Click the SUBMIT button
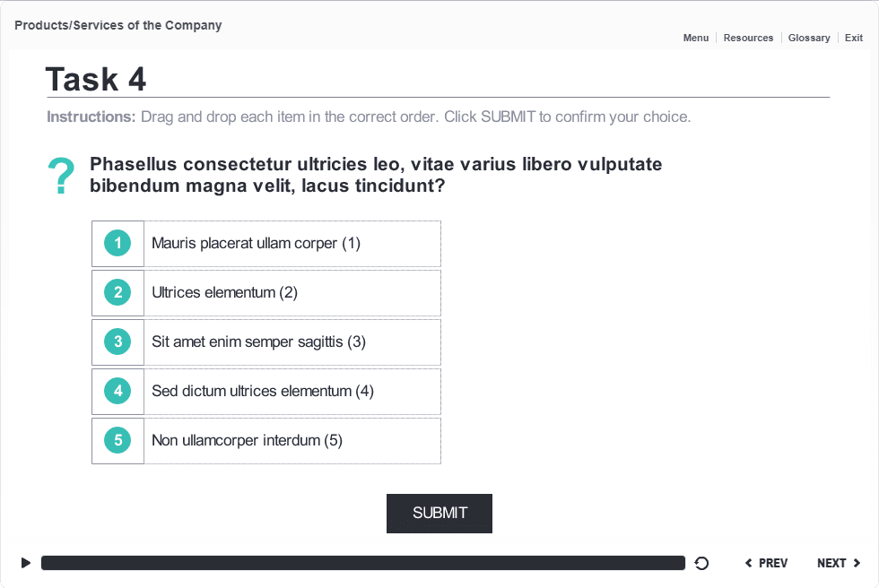This screenshot has width=879, height=588. (x=439, y=513)
